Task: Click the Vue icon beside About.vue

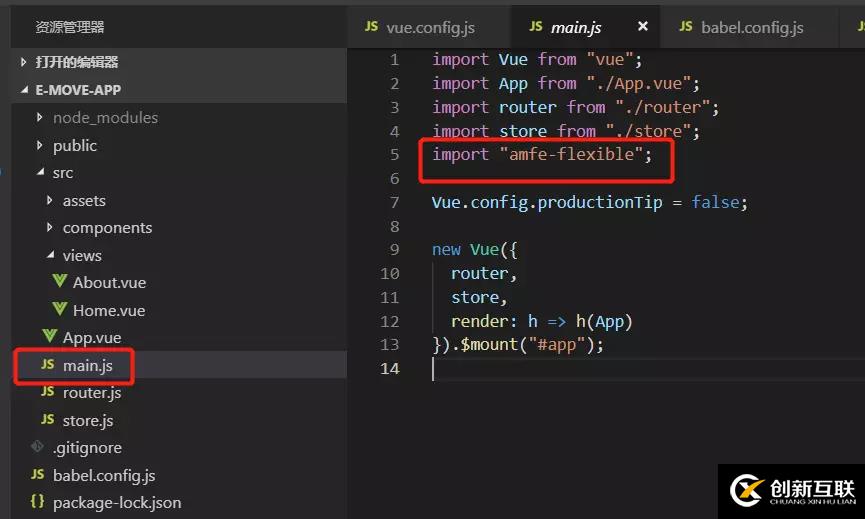Action: [x=60, y=281]
